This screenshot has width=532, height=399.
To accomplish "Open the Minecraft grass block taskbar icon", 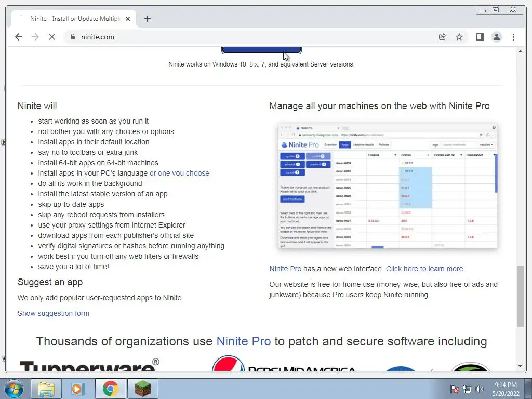I will [x=143, y=389].
